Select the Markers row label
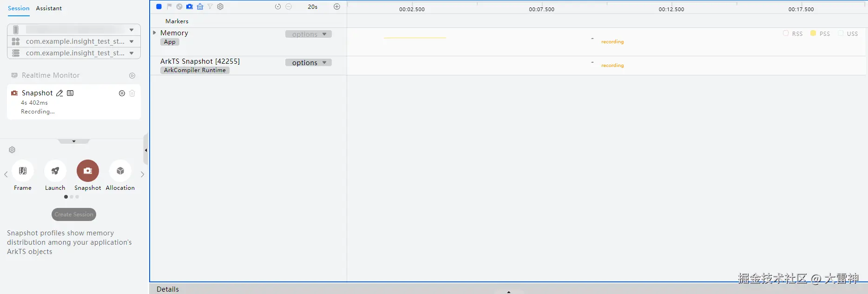868x294 pixels. tap(177, 21)
